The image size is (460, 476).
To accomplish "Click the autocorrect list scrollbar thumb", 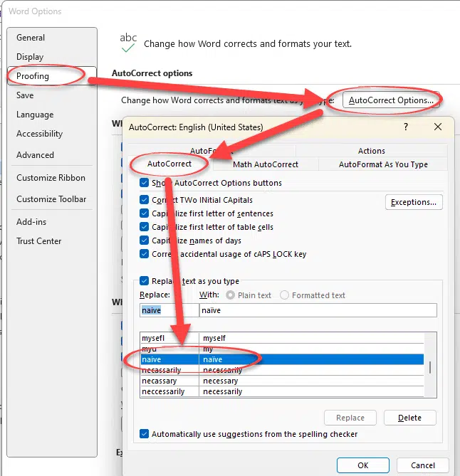I will click(x=430, y=368).
